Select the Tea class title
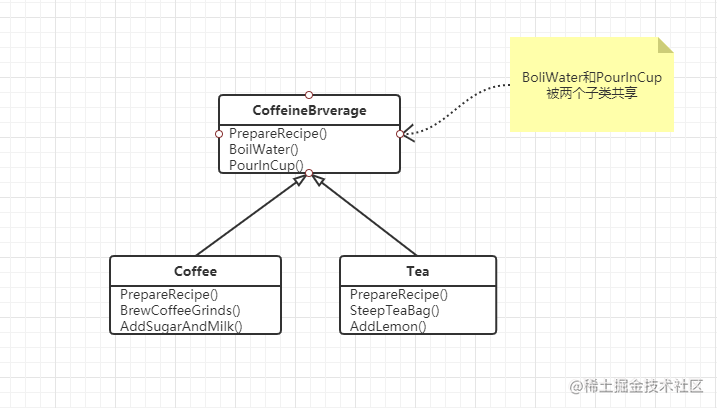Image resolution: width=717 pixels, height=408 pixels. click(417, 271)
